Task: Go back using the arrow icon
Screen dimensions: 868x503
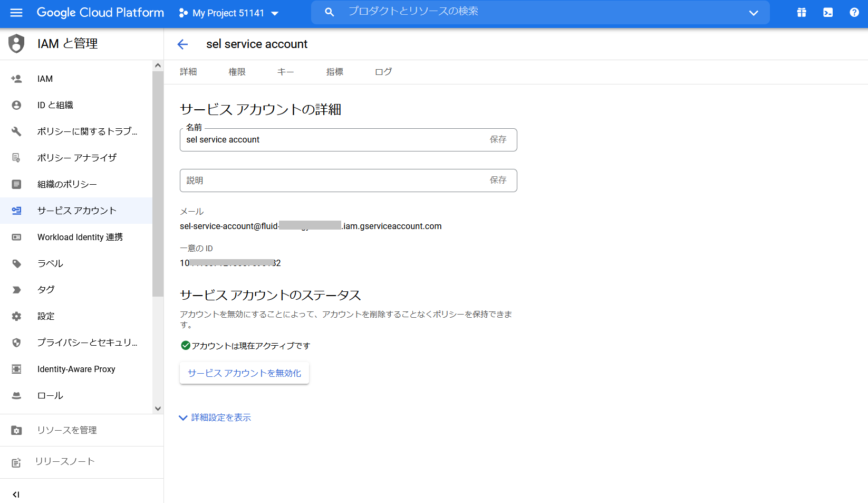Action: [182, 44]
